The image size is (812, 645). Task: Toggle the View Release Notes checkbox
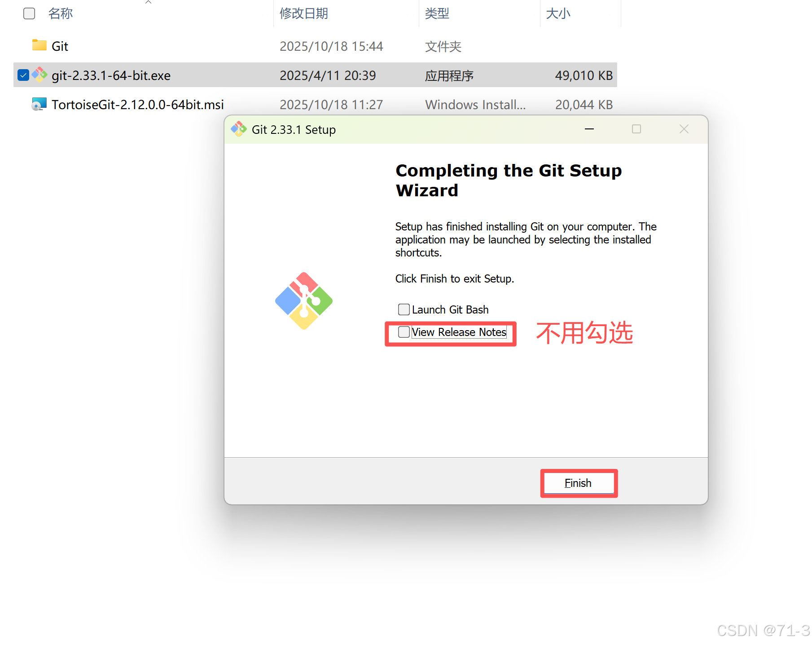[404, 332]
